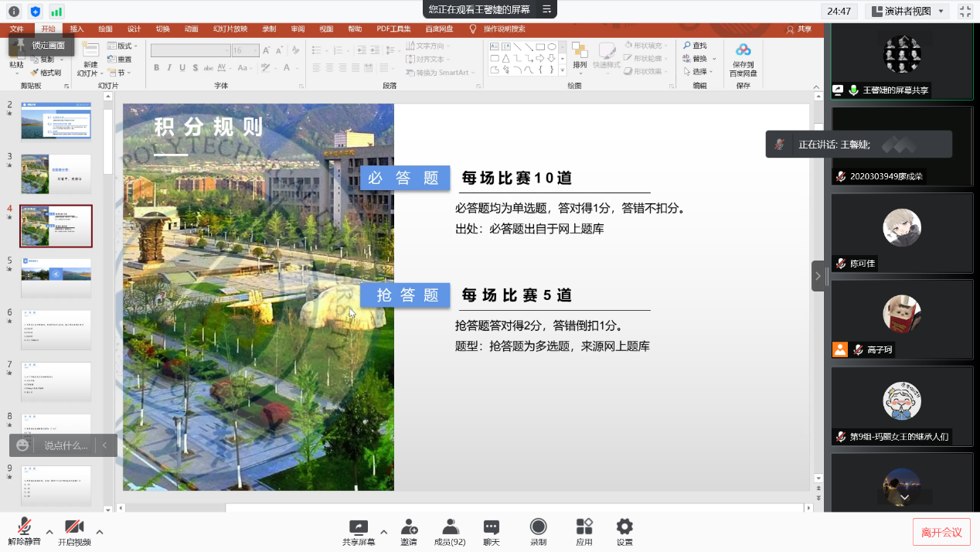Collapse the participant video side panel
Image resolution: width=980 pixels, height=552 pixels.
(818, 276)
